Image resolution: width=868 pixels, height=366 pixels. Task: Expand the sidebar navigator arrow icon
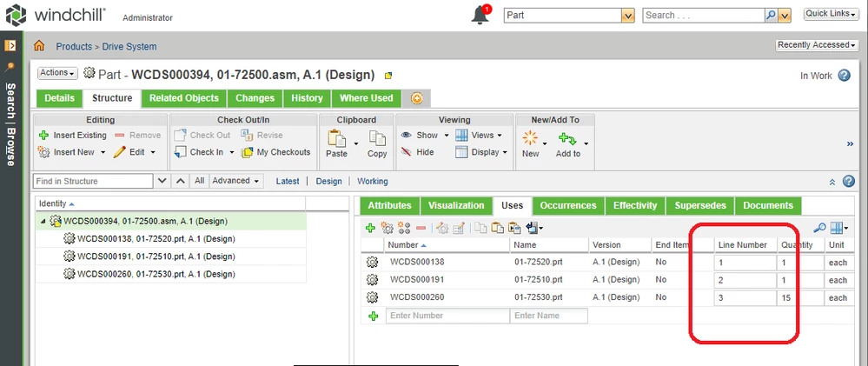tap(10, 46)
